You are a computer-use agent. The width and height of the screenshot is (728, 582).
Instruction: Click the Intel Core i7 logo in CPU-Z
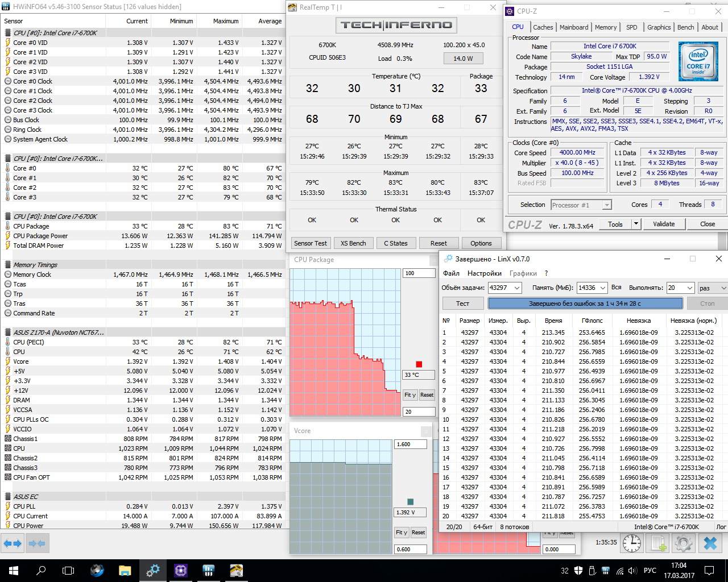coord(698,61)
